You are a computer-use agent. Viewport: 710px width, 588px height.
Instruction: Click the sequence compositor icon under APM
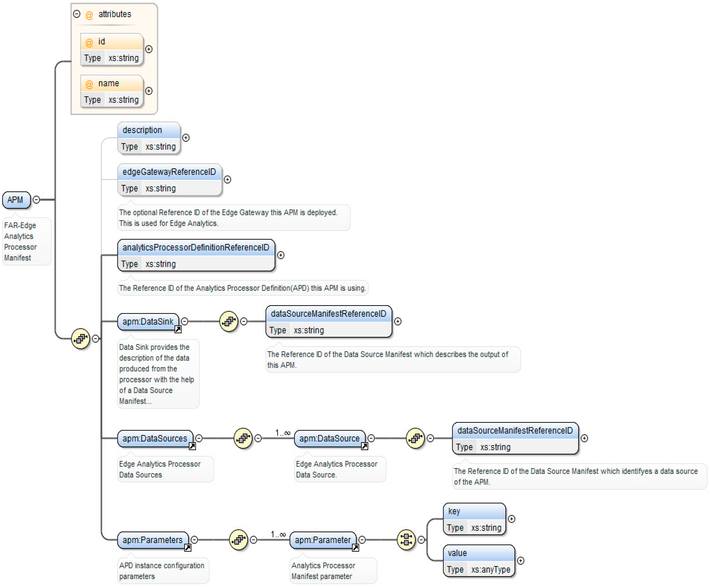point(81,338)
